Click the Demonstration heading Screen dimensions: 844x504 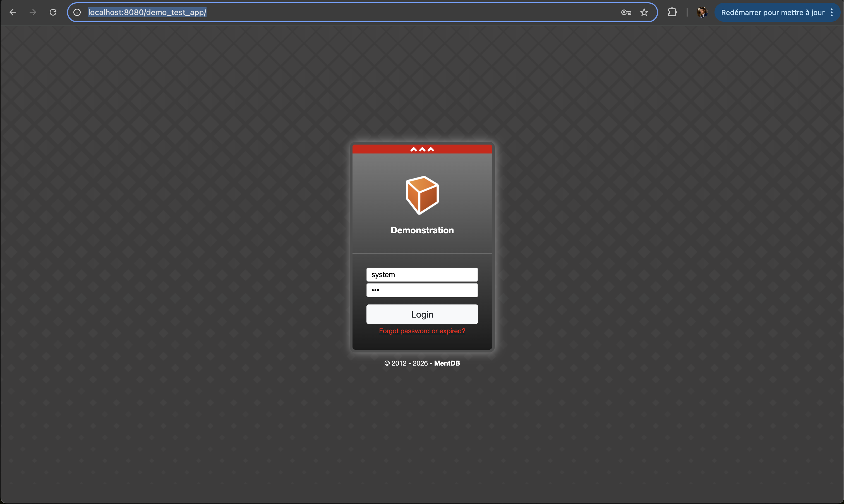point(422,230)
